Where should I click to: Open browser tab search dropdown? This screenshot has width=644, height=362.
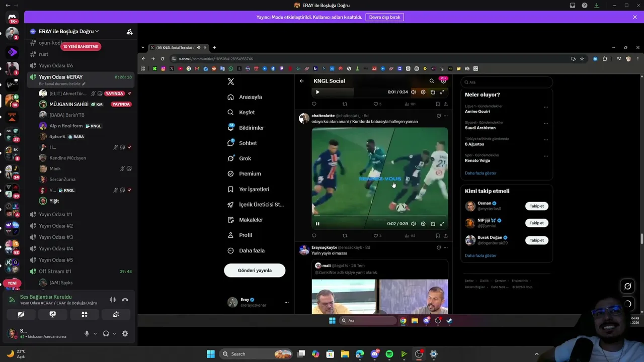pyautogui.click(x=143, y=48)
